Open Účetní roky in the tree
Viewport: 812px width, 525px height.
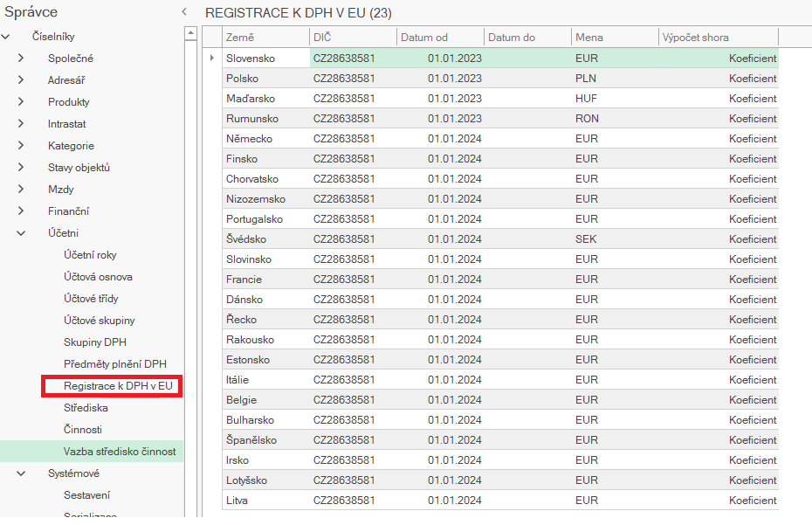point(90,255)
